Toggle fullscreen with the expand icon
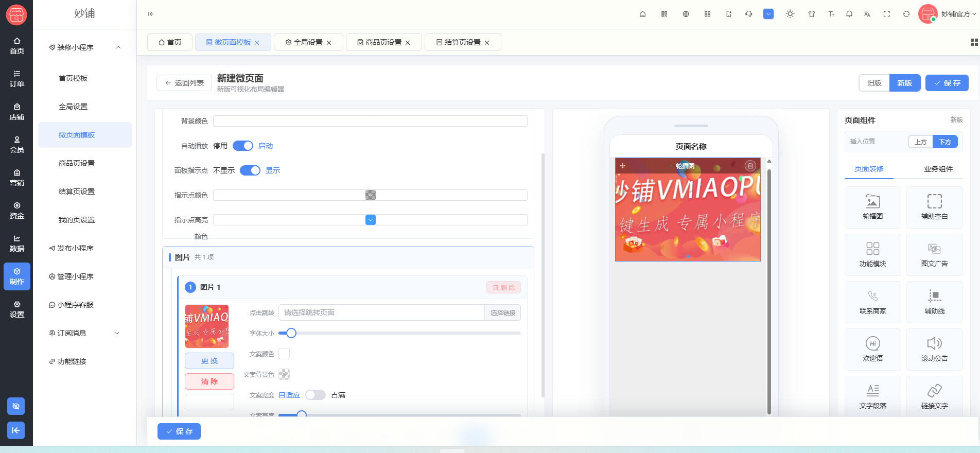980x453 pixels. 886,14
